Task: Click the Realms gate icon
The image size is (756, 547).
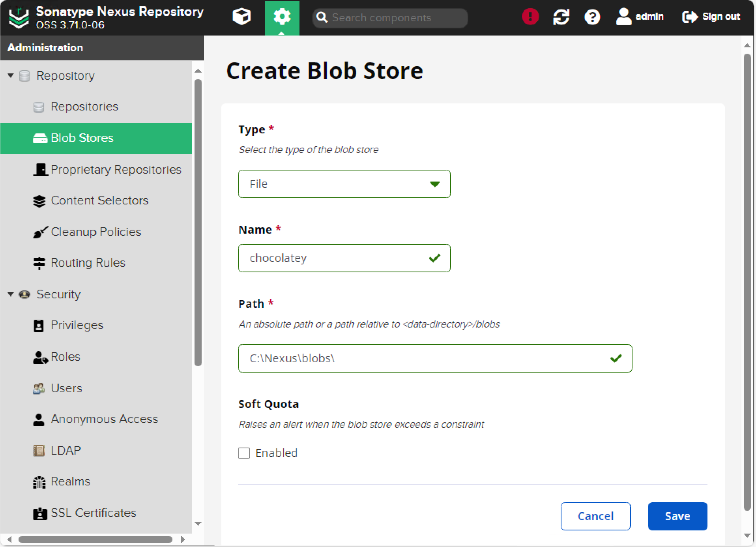Action: click(39, 482)
